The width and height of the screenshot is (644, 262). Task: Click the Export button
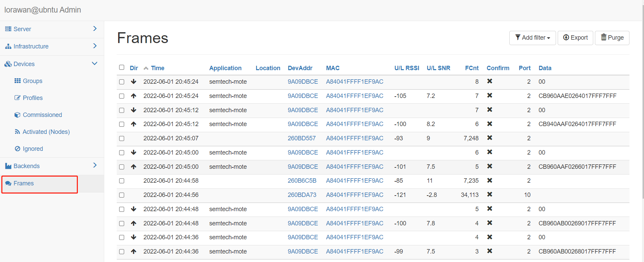pos(575,38)
